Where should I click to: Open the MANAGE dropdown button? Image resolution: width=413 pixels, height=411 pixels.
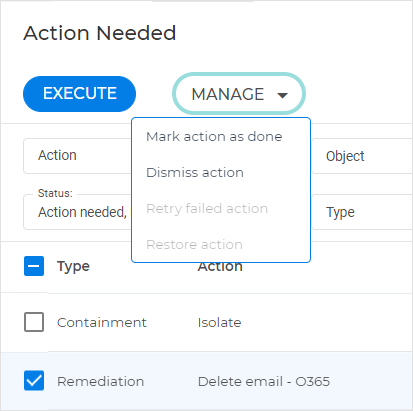click(239, 94)
